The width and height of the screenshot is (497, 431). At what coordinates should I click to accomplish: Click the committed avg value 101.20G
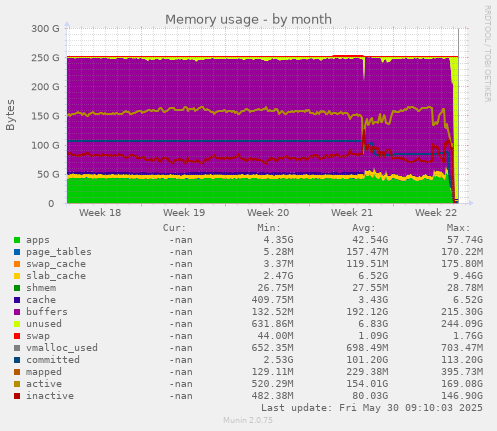[367, 360]
